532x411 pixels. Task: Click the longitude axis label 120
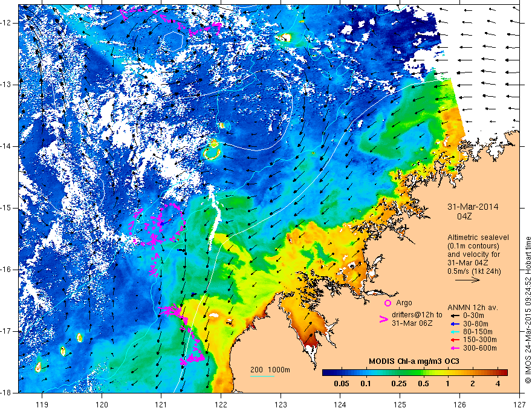pyautogui.click(x=102, y=404)
